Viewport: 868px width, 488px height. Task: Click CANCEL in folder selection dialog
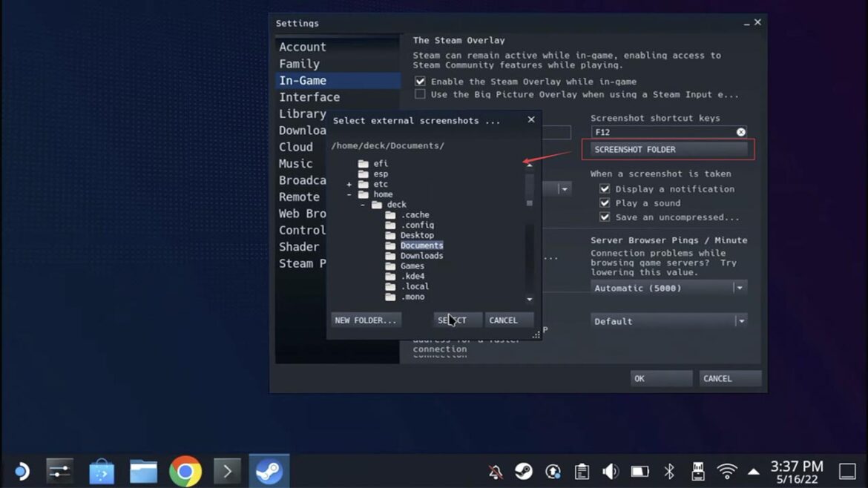[x=509, y=320]
